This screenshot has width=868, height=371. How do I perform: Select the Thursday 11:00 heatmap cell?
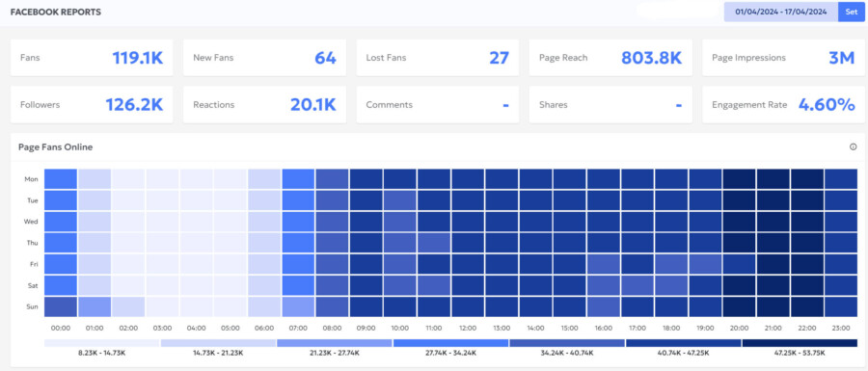(434, 243)
